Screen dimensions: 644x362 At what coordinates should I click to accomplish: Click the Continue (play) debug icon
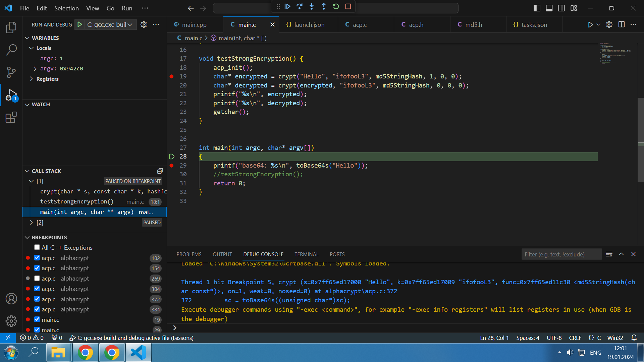[x=287, y=7]
